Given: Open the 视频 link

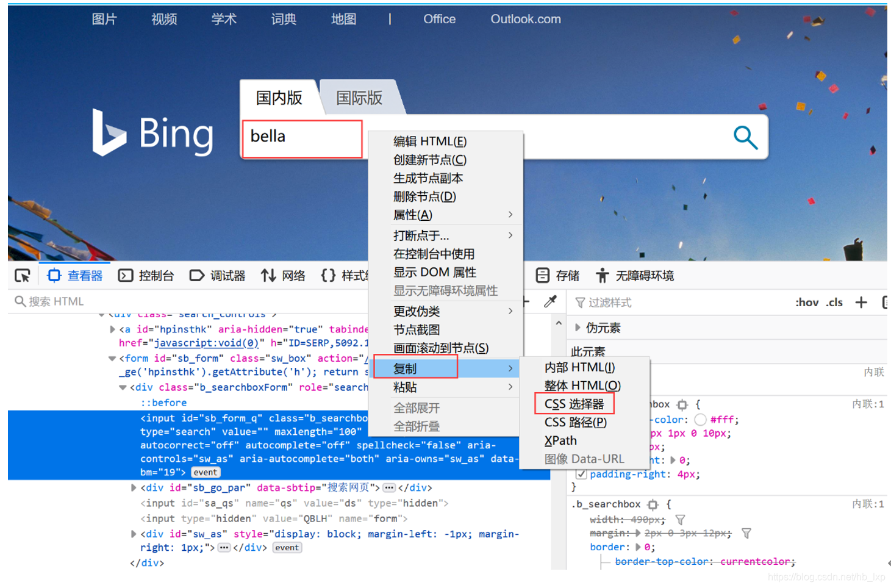Looking at the screenshot, I should [x=164, y=19].
